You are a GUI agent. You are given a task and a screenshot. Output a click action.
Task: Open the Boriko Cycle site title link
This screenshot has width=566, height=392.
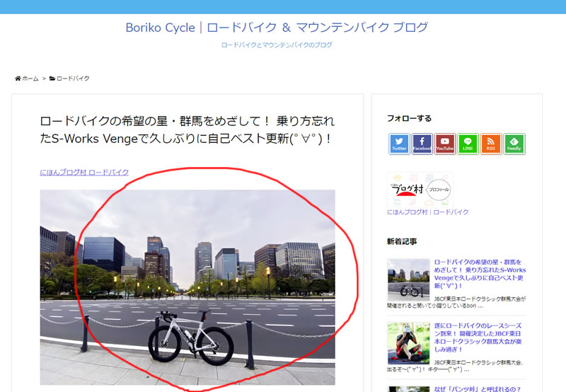(x=277, y=28)
